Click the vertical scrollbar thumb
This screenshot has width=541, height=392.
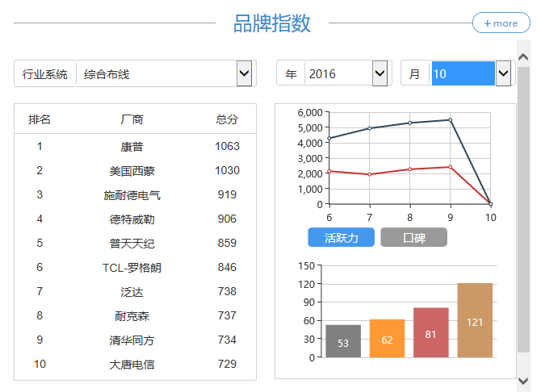click(x=523, y=210)
